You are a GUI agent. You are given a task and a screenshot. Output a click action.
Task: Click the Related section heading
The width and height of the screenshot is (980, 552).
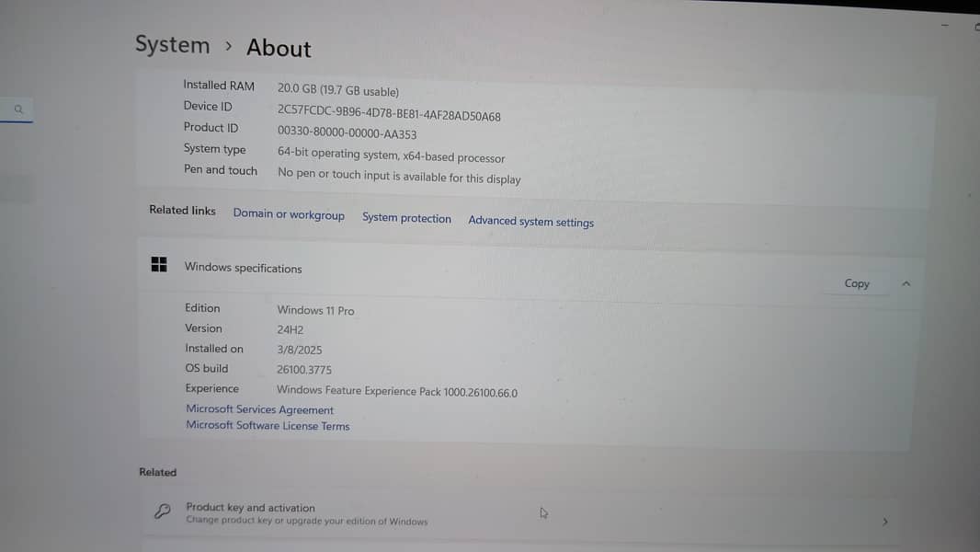click(x=157, y=472)
